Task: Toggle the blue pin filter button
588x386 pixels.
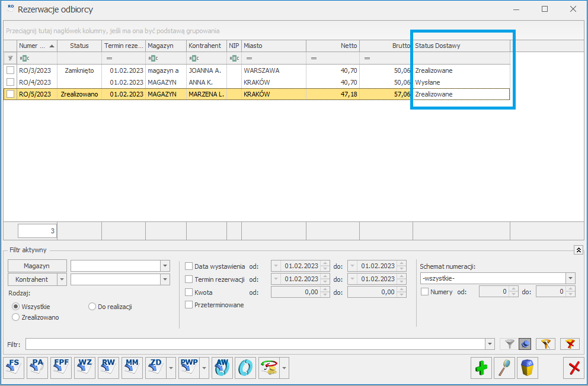Action: coord(525,344)
